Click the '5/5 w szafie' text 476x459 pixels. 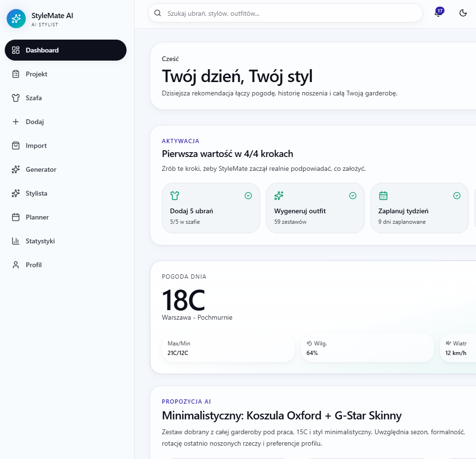coord(185,222)
